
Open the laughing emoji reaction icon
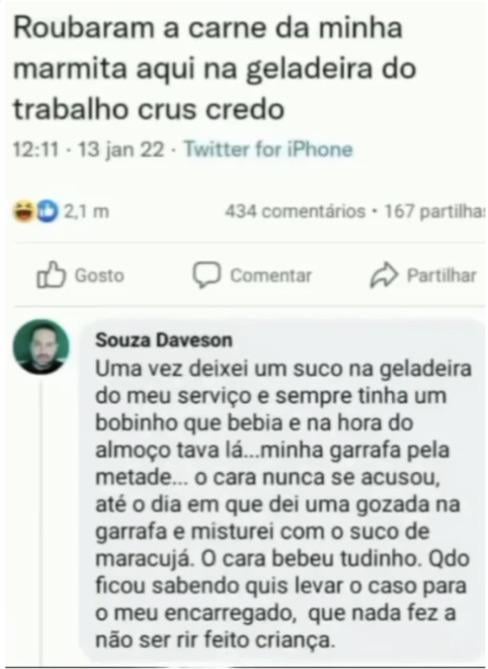coord(24,212)
